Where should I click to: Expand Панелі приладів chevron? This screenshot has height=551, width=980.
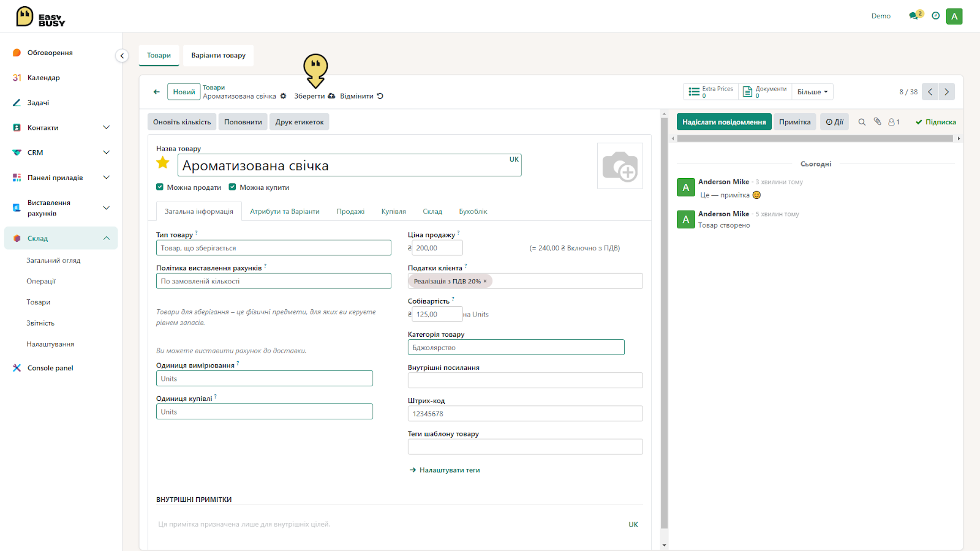pos(107,178)
